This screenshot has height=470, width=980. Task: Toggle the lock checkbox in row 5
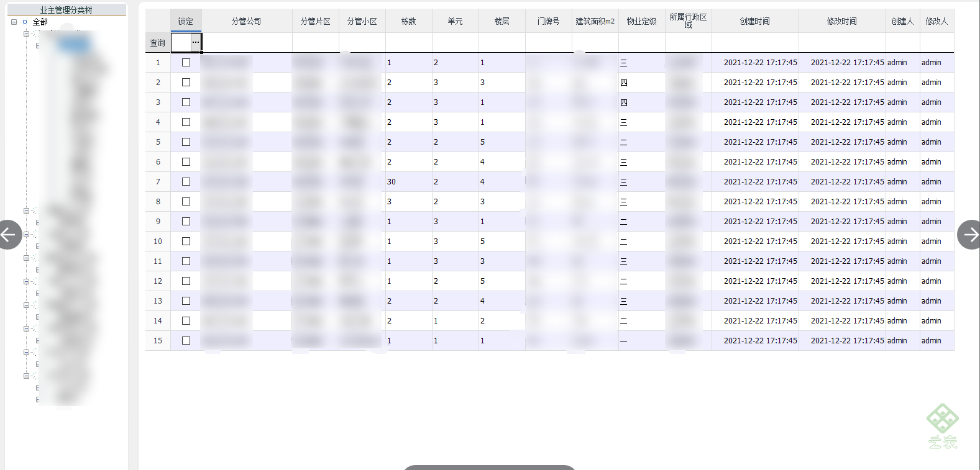[186, 142]
